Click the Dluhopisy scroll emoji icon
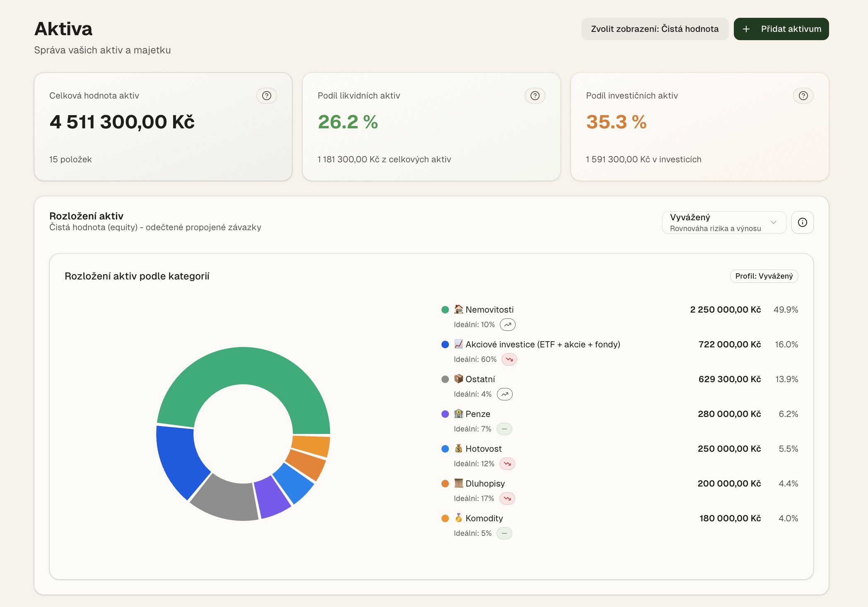The height and width of the screenshot is (607, 868). tap(458, 483)
